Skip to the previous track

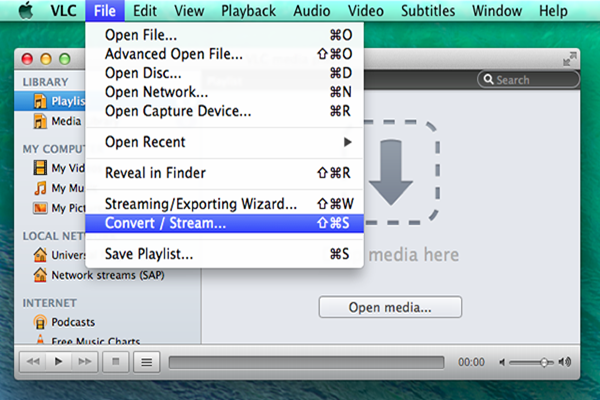click(x=34, y=361)
